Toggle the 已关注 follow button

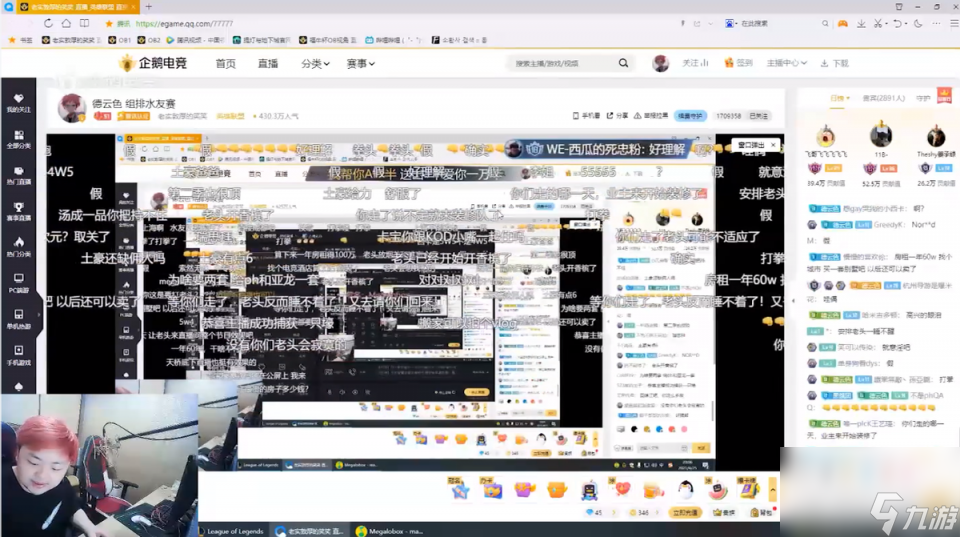tap(759, 116)
